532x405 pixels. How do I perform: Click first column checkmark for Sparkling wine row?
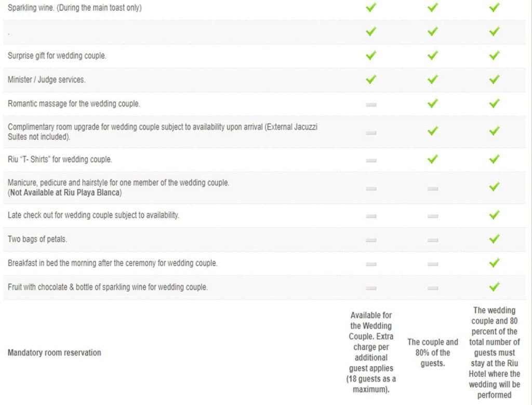[371, 7]
